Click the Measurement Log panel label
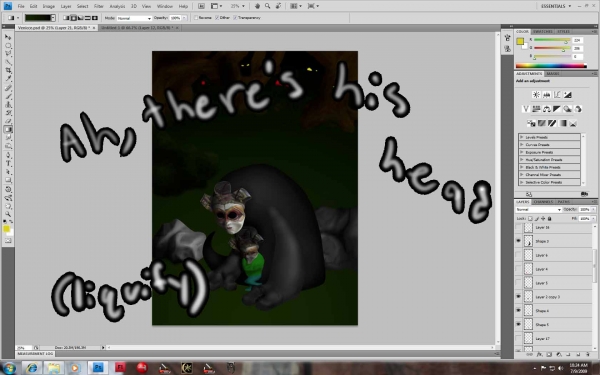 point(35,354)
